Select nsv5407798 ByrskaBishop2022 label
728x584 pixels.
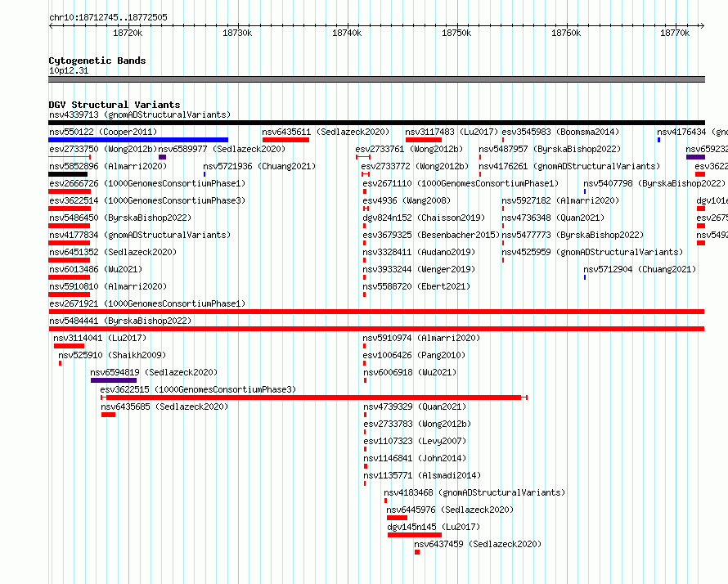coord(654,183)
